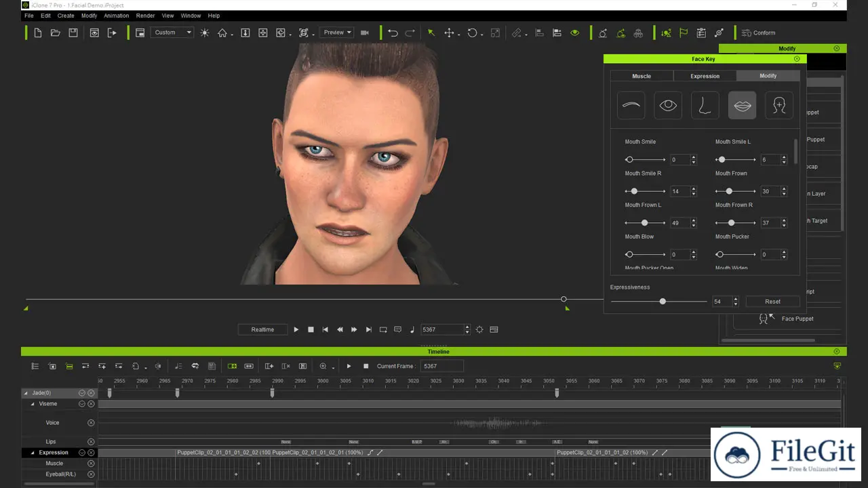The height and width of the screenshot is (488, 868).
Task: Click the Reset button in Face Key
Action: pos(772,302)
